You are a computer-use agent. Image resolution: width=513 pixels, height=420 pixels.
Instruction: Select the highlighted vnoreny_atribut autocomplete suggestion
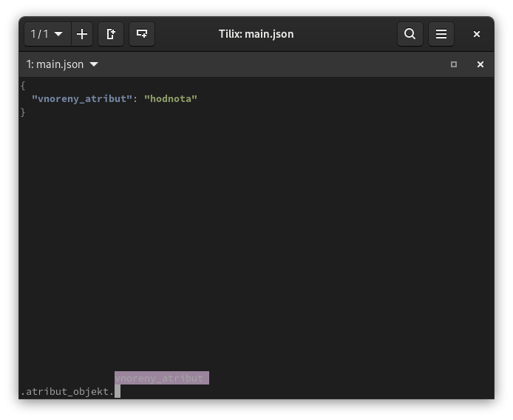coord(161,378)
